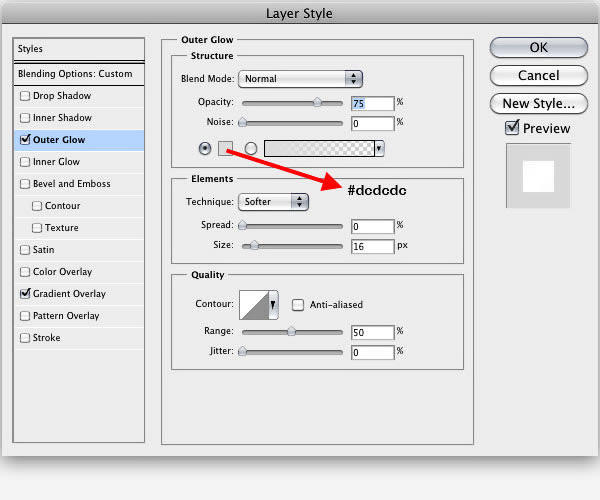Click the Opacity slider handle

click(x=317, y=102)
